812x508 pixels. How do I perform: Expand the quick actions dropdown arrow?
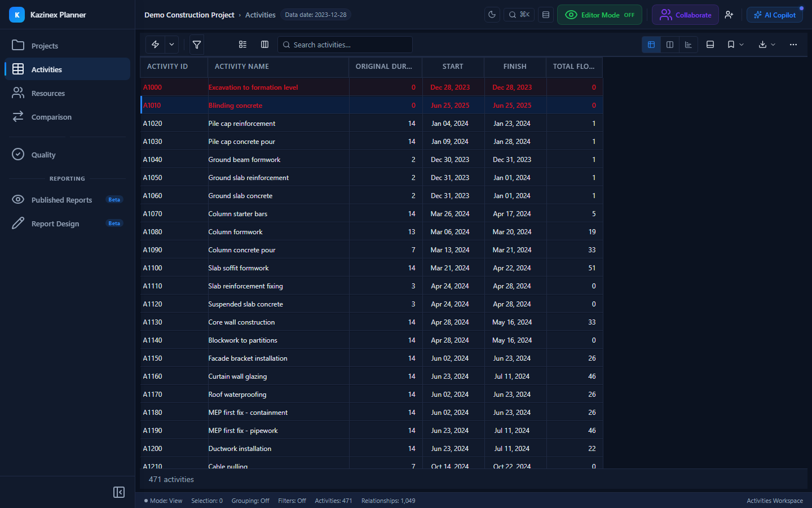click(171, 45)
